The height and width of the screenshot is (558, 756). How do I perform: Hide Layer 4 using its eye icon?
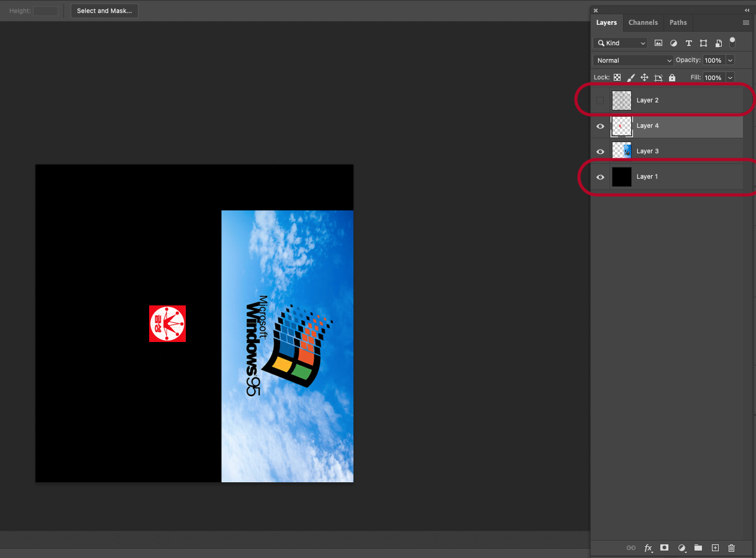(x=600, y=126)
